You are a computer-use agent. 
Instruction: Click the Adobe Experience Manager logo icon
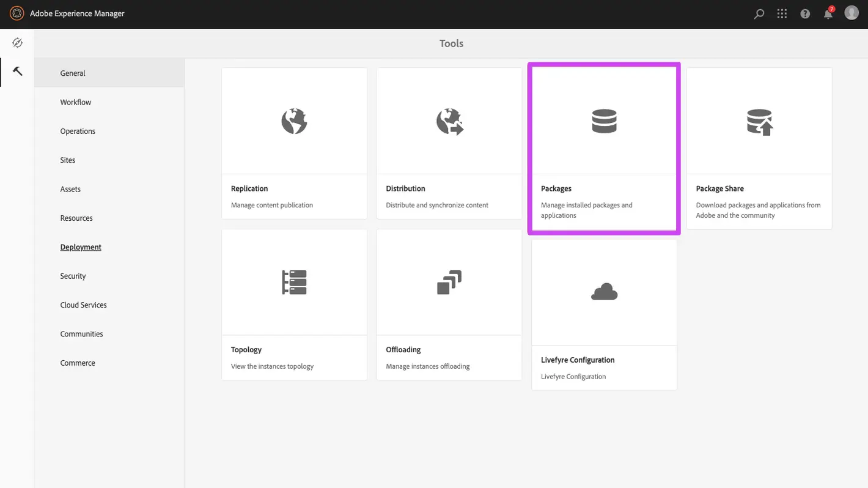pos(17,13)
